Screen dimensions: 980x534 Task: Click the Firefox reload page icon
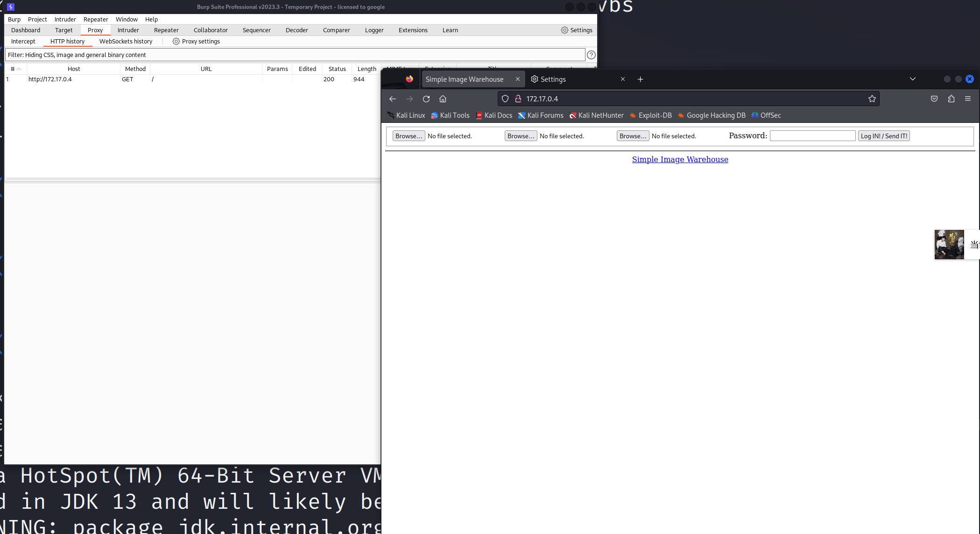click(426, 99)
